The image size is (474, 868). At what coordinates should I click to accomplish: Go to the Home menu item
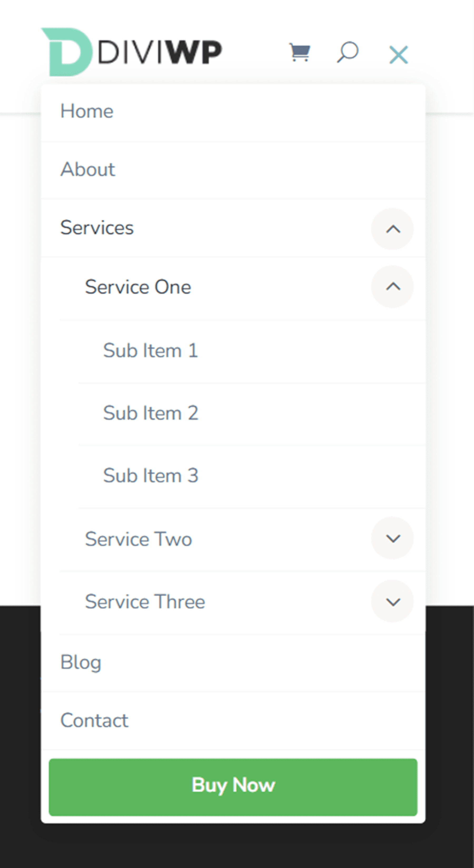coord(87,111)
